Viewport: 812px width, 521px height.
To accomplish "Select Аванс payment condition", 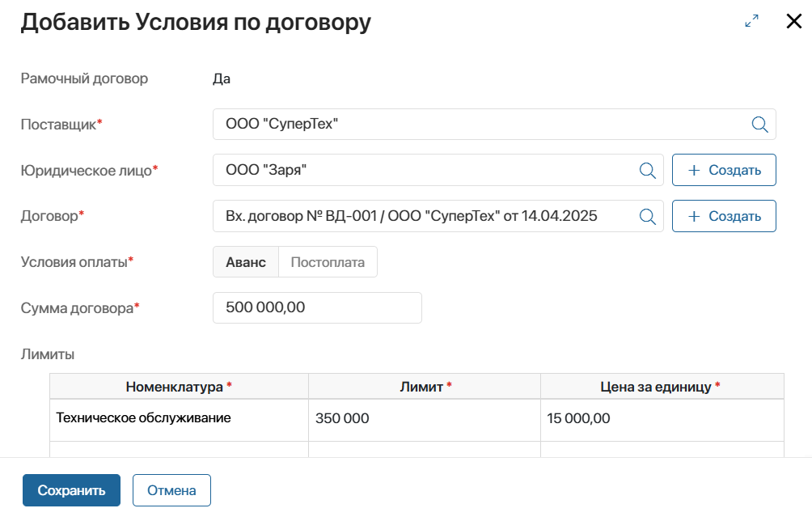I will click(246, 262).
